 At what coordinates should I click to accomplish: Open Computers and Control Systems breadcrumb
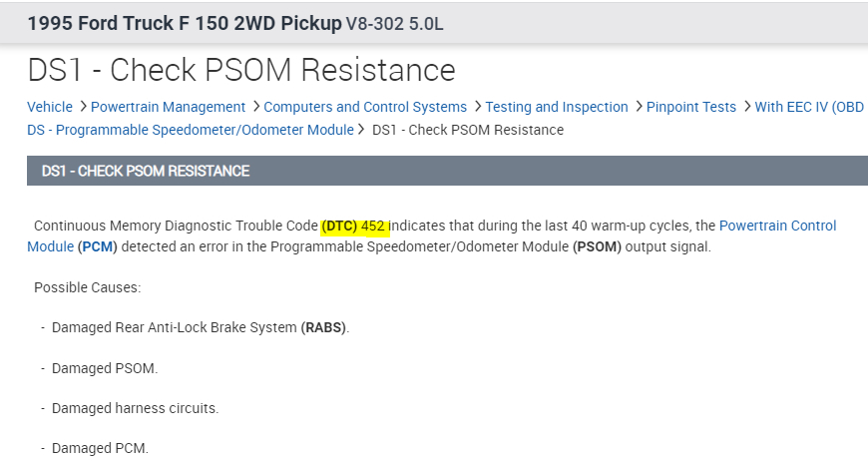pyautogui.click(x=365, y=107)
